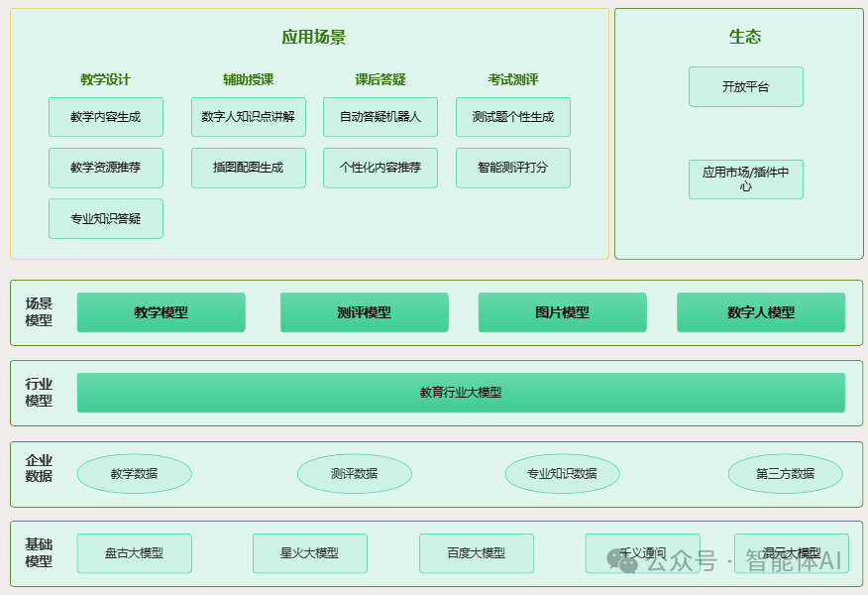The width and height of the screenshot is (868, 595).
Task: Select 测试题个性生成
Action: 512,116
